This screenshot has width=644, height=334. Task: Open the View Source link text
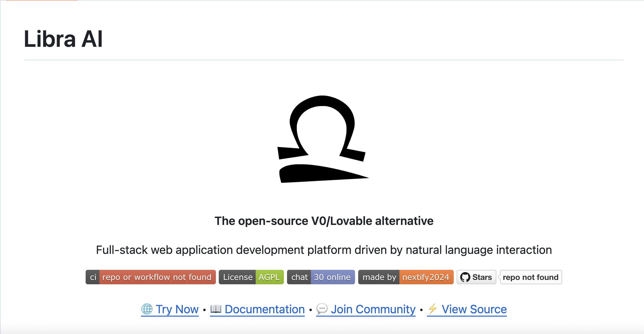point(474,309)
